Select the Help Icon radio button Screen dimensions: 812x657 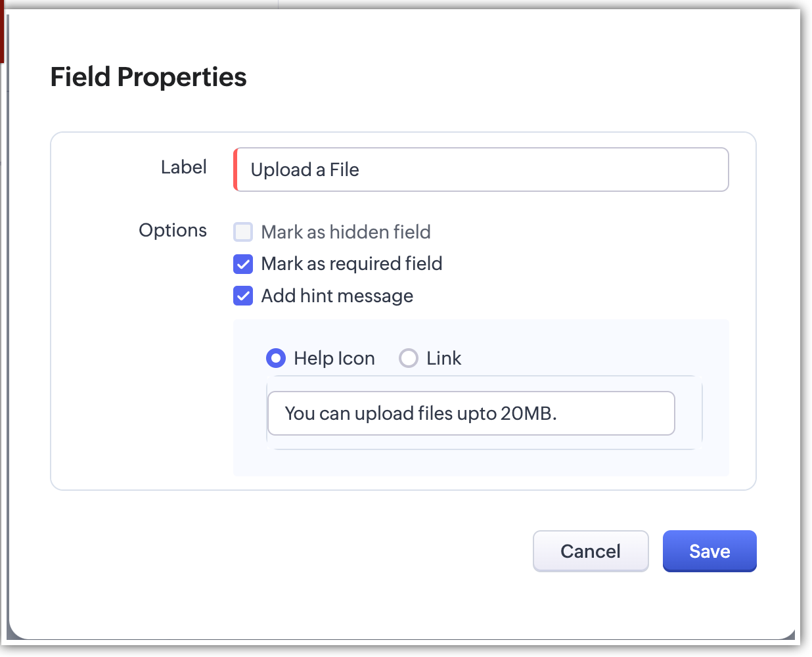click(276, 358)
